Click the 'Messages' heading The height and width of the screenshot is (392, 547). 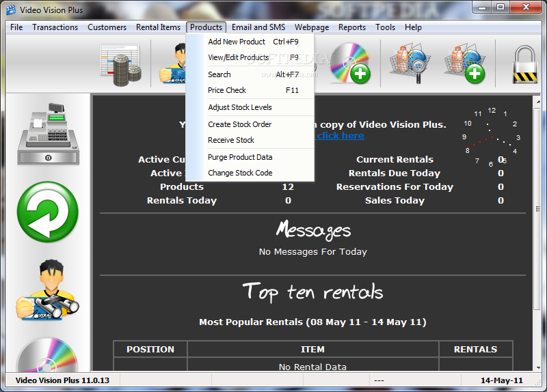313,230
